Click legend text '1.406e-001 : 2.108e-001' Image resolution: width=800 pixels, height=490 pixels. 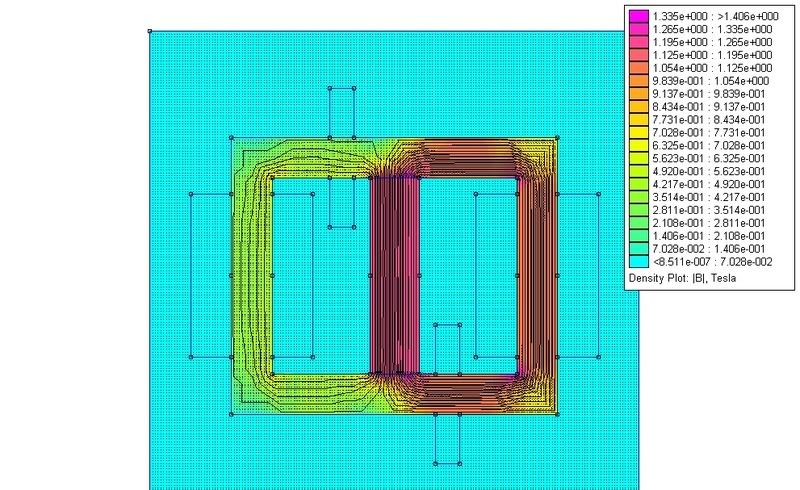point(709,236)
